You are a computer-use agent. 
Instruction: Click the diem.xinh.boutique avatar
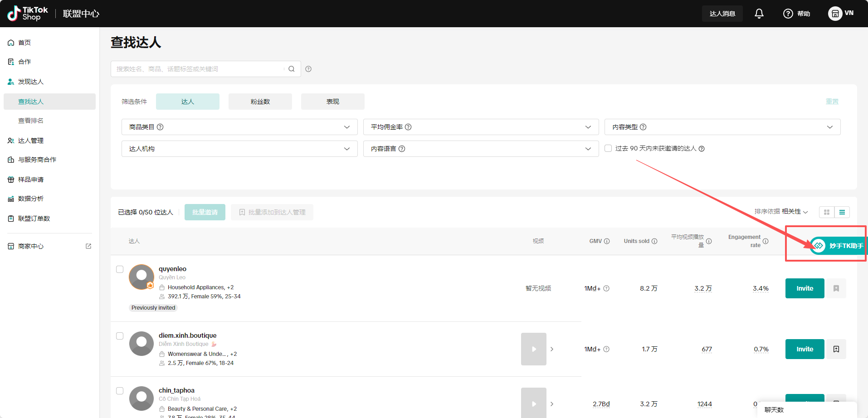pyautogui.click(x=141, y=344)
